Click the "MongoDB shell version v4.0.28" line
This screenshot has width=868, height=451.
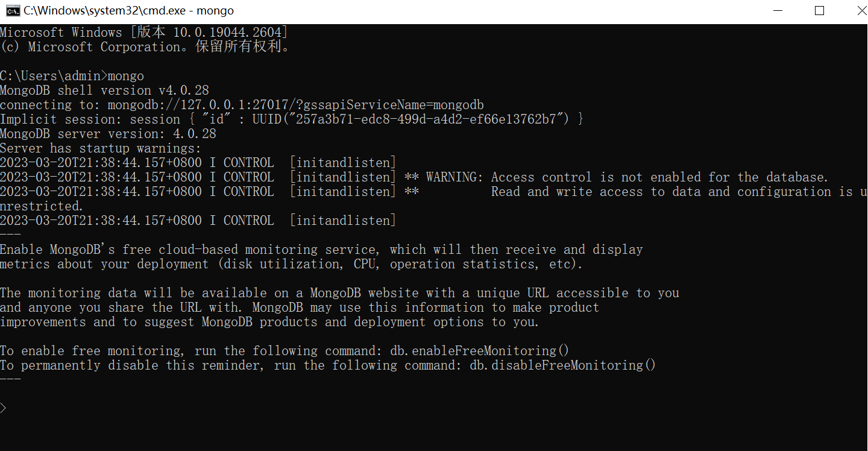click(104, 90)
